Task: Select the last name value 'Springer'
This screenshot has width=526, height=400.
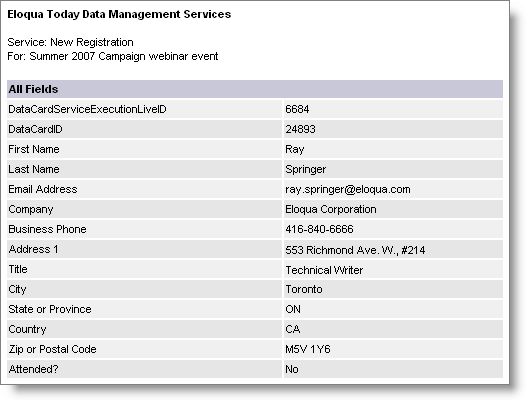Action: click(x=305, y=169)
